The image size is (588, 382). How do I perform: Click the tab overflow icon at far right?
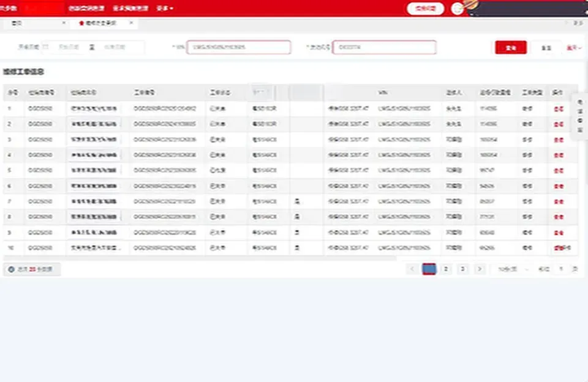(576, 23)
